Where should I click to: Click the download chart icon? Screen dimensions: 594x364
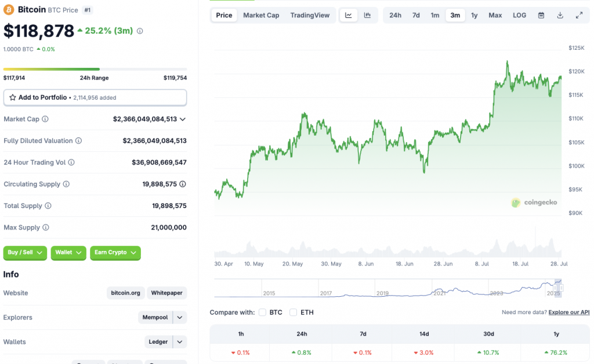560,15
